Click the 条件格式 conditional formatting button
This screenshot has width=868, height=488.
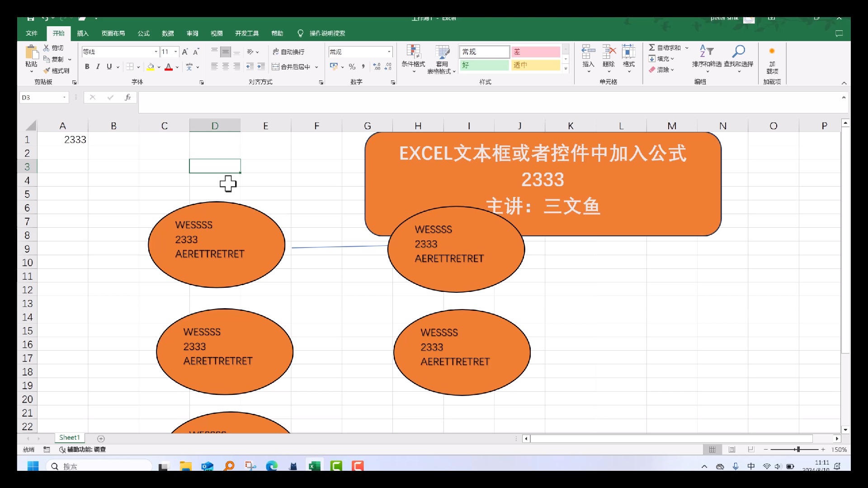click(412, 59)
